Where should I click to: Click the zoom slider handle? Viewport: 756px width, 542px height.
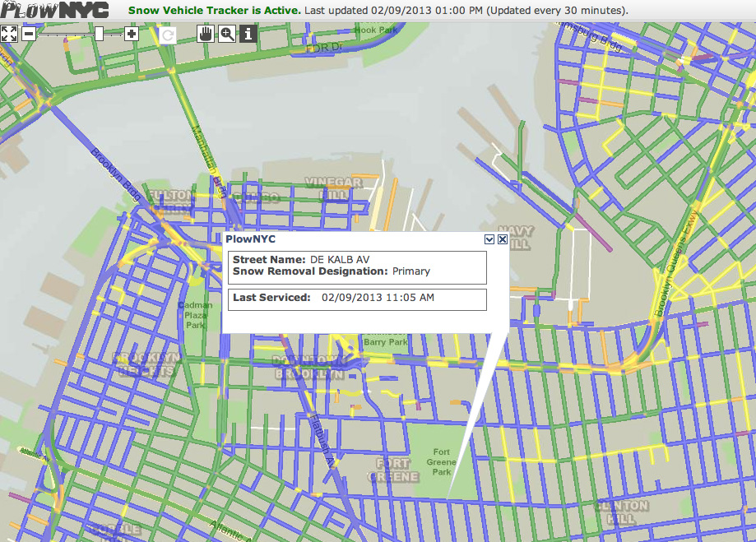(x=99, y=34)
